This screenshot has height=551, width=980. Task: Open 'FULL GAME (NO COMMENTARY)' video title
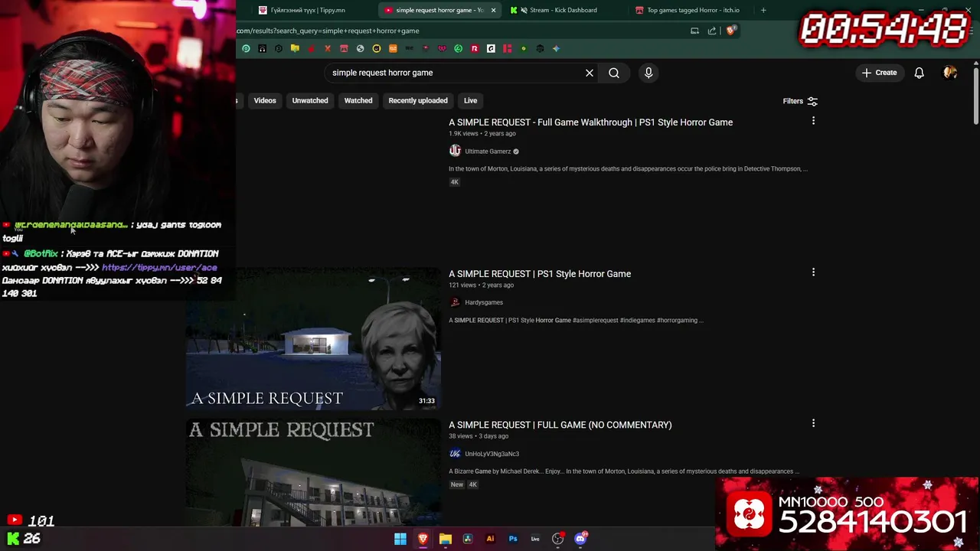(x=560, y=425)
